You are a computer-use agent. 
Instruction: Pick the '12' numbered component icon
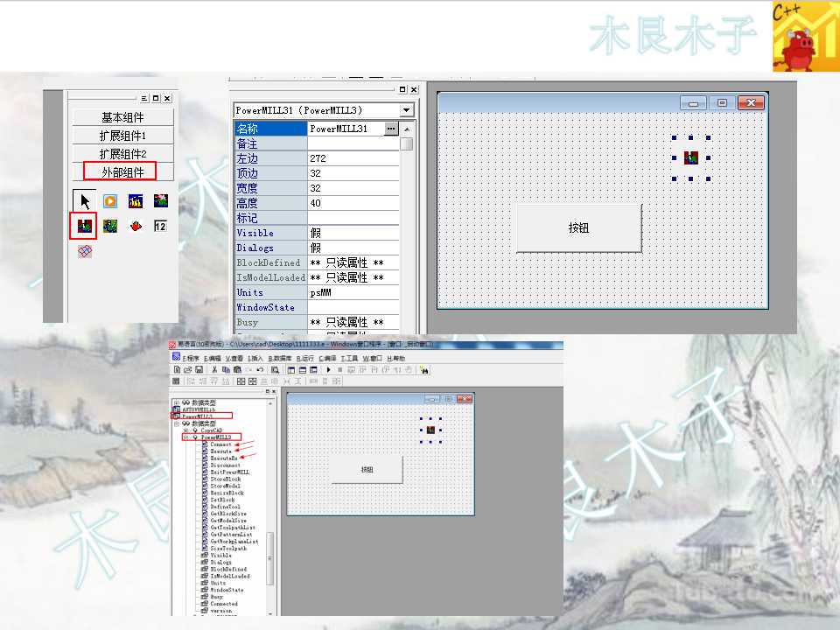[x=160, y=226]
